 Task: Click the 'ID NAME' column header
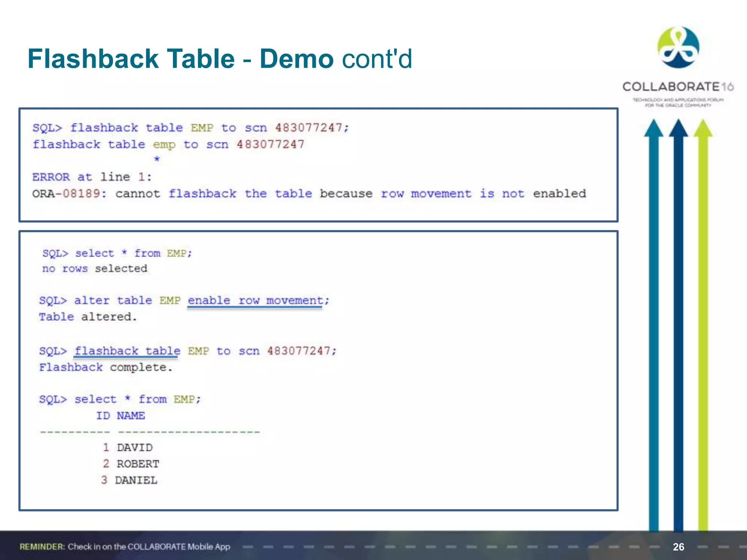point(120,416)
